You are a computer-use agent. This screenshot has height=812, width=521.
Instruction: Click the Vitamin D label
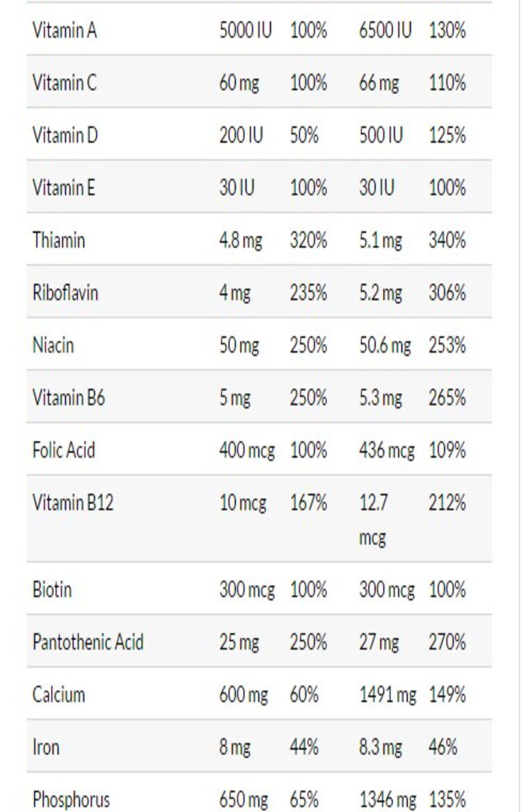[65, 136]
